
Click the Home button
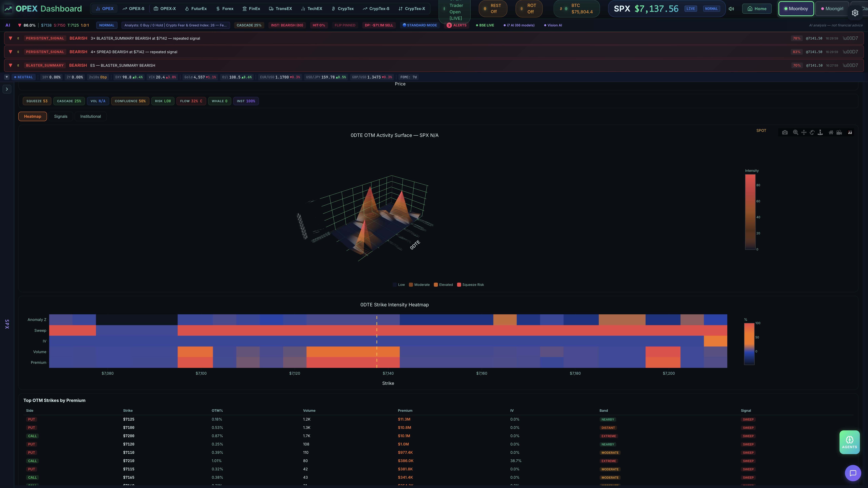point(757,9)
